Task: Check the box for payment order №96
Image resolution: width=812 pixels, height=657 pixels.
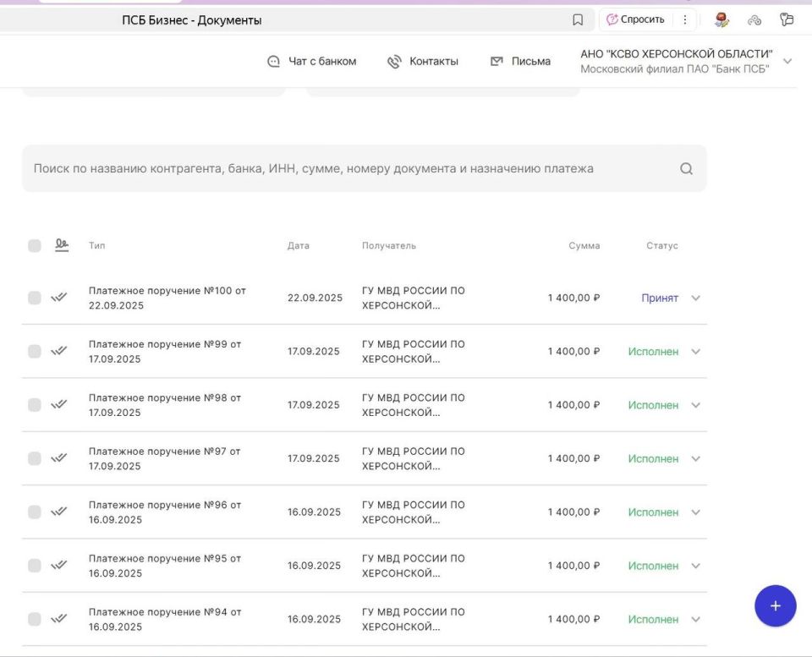Action: point(34,512)
